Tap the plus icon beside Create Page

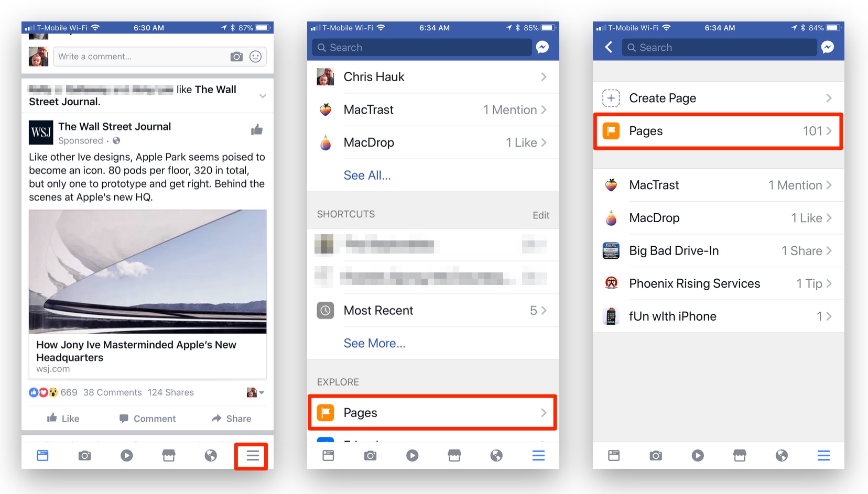click(611, 98)
